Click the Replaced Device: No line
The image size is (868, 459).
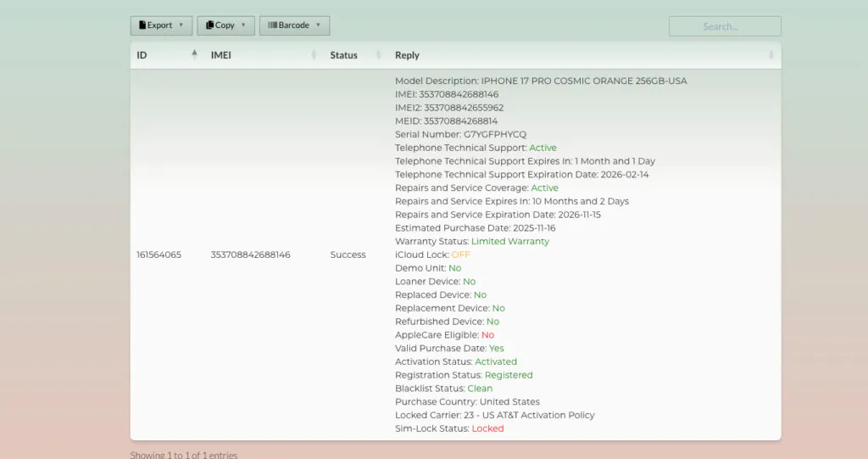coord(441,295)
